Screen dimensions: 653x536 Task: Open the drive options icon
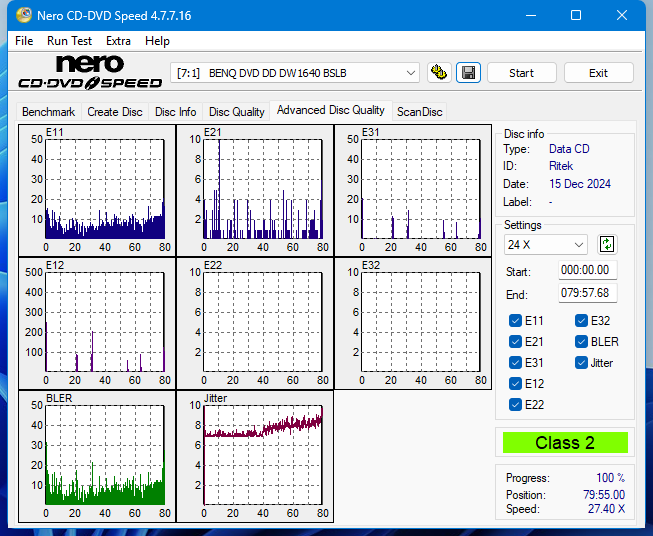(x=439, y=73)
